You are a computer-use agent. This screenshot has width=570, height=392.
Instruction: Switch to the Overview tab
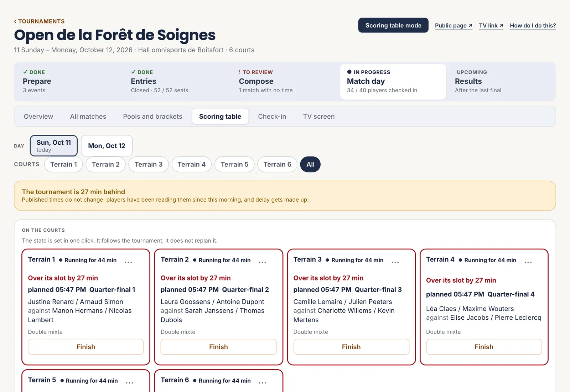tap(38, 117)
